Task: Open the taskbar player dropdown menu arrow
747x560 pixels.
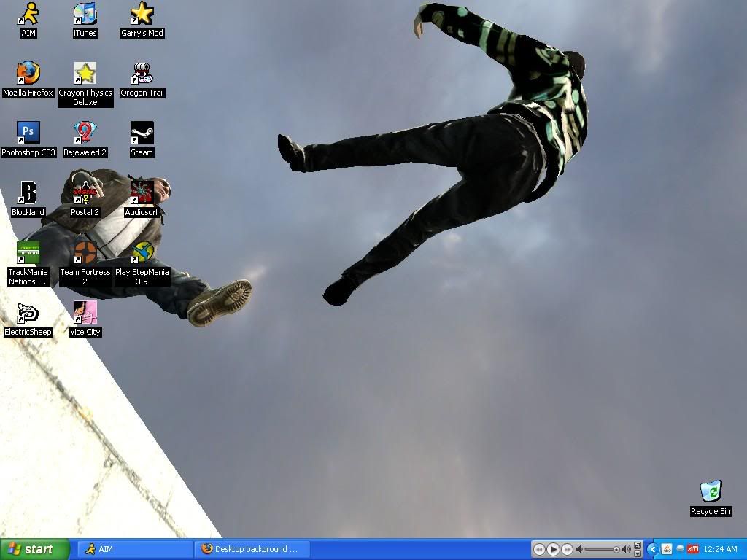Action: click(x=638, y=553)
